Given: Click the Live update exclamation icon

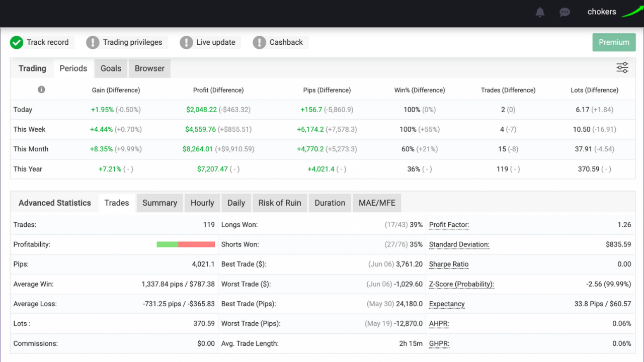Looking at the screenshot, I should pos(186,42).
